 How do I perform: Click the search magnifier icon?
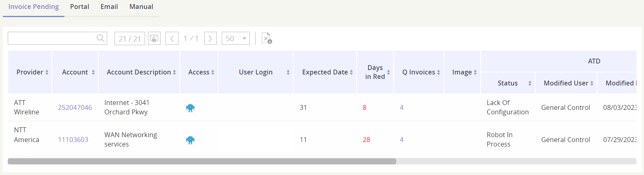click(100, 38)
